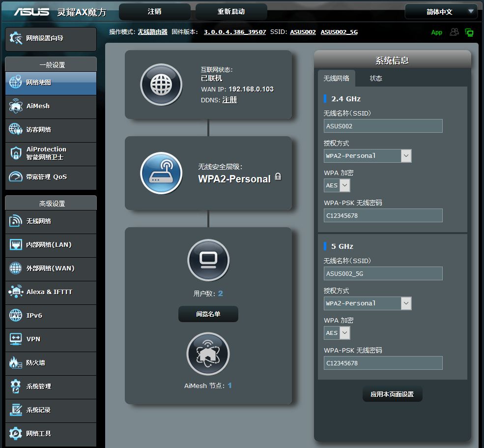Open 内部网络(LAN) icon
484x448 pixels.
coord(15,244)
